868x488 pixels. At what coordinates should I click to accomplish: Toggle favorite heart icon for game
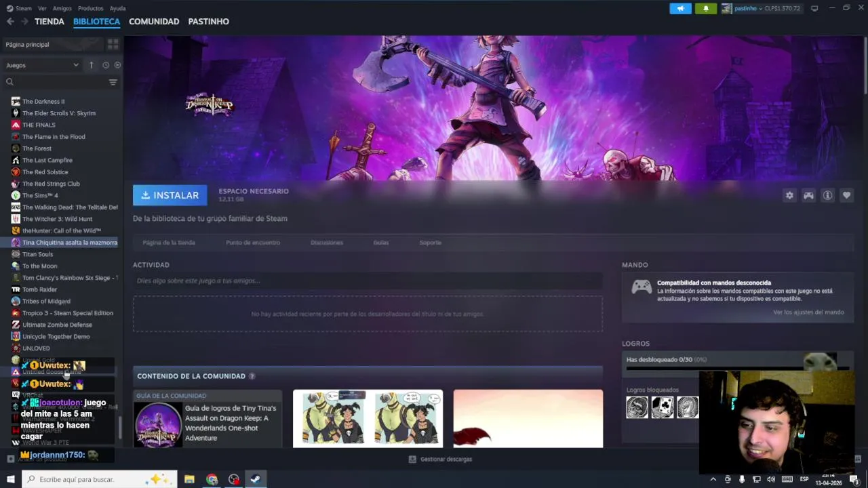click(846, 195)
